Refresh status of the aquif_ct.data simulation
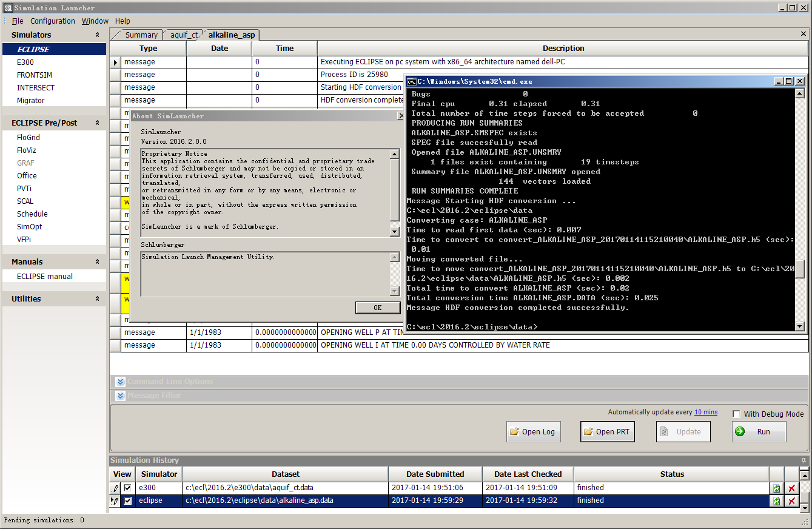Screen dimensions: 812x529 click(776, 488)
